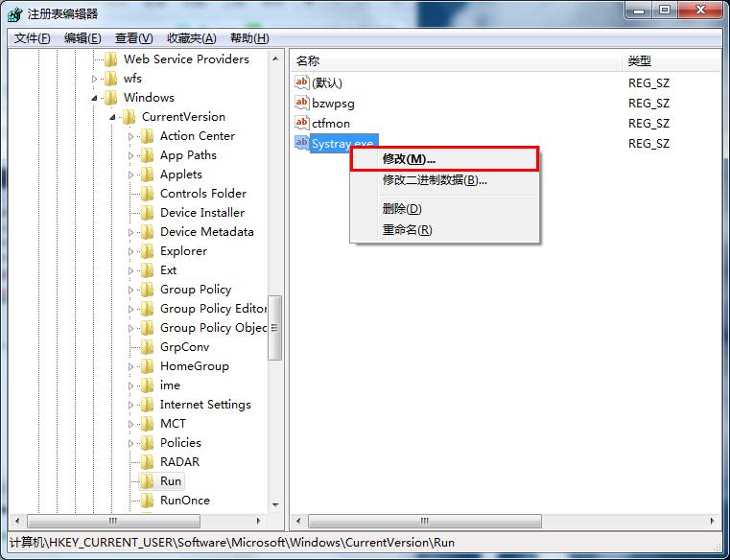Screen dimensions: 730x560
Task: Click the wfs folder icon
Action: [x=111, y=79]
